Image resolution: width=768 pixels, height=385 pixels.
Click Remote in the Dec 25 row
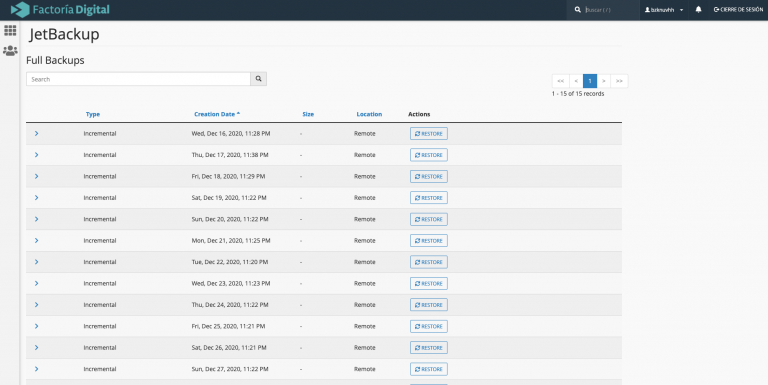tap(365, 326)
